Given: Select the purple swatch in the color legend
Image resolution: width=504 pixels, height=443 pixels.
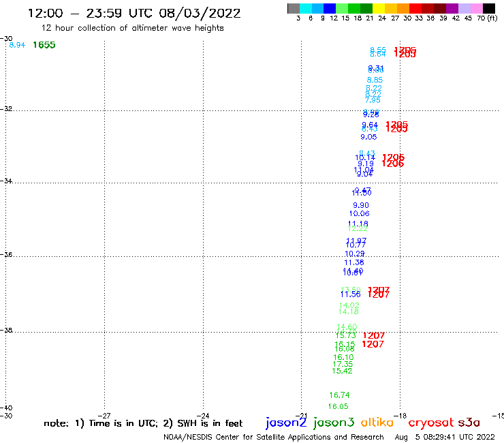Looking at the screenshot, I should (452, 8).
